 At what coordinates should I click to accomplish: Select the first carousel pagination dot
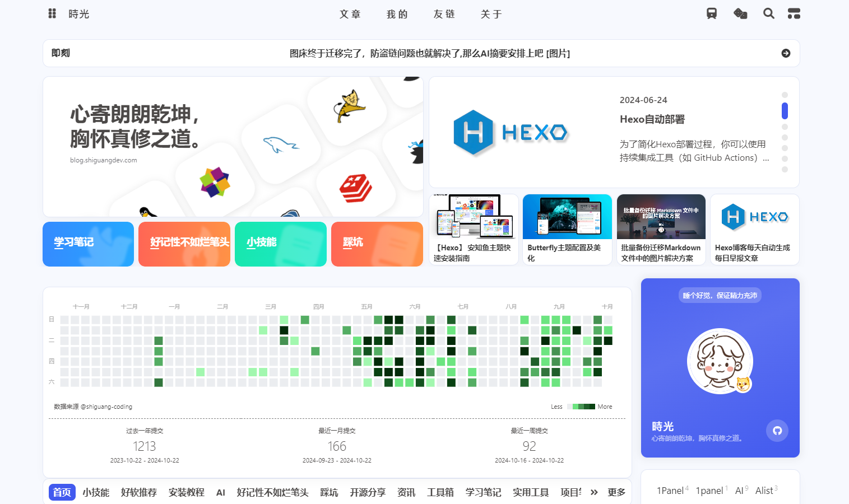click(785, 95)
